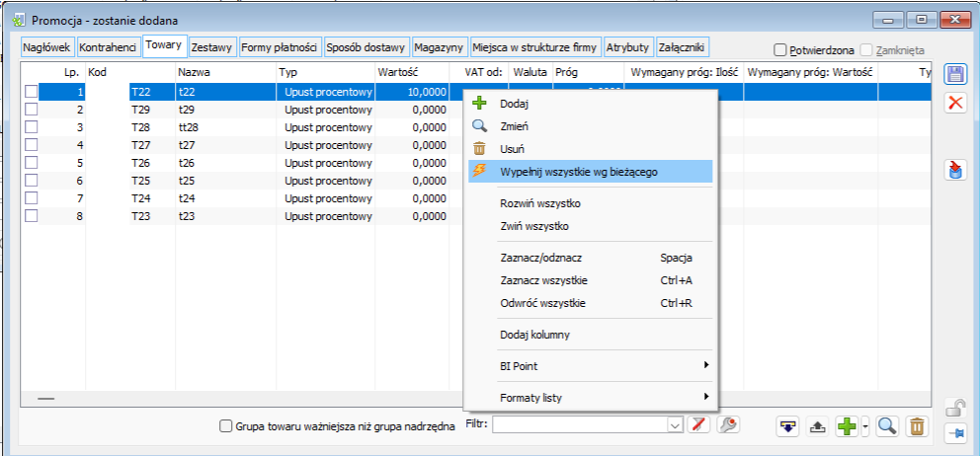Choose Zaznacz/odznacz menu entry
The width and height of the screenshot is (980, 456).
(x=591, y=258)
